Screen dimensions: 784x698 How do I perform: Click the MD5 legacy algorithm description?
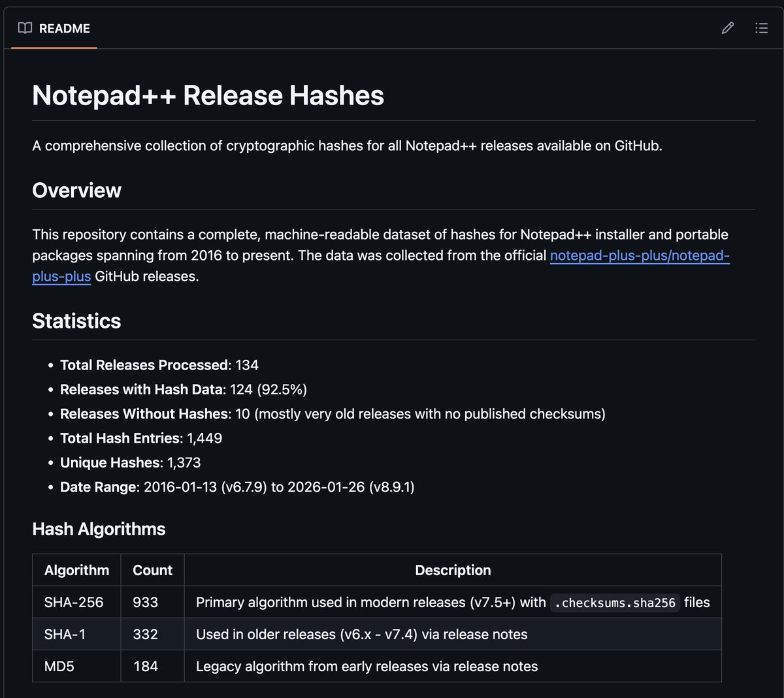(x=367, y=666)
